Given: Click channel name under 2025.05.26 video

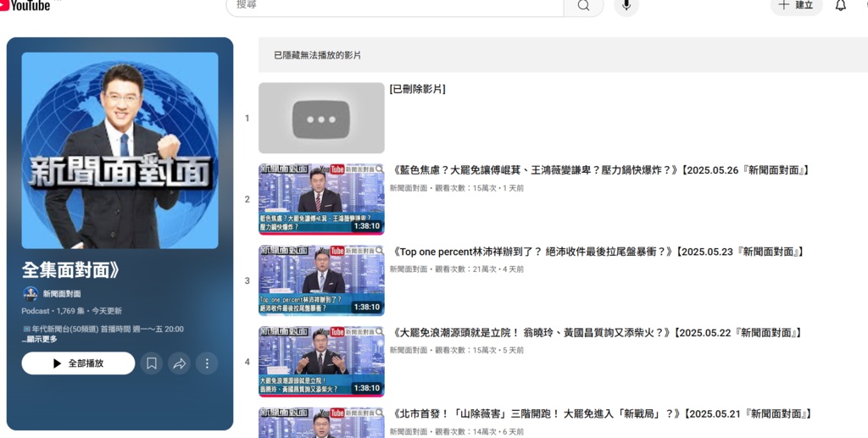Looking at the screenshot, I should 409,188.
